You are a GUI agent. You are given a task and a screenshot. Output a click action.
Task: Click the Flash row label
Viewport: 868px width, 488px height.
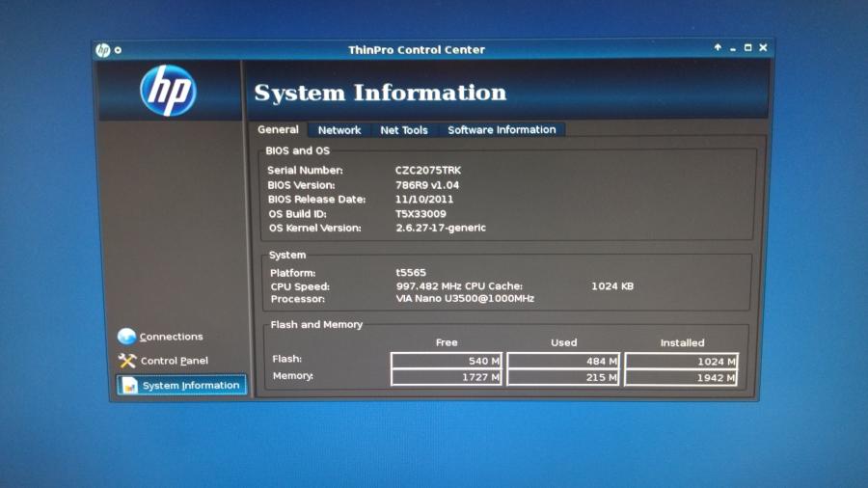point(286,359)
